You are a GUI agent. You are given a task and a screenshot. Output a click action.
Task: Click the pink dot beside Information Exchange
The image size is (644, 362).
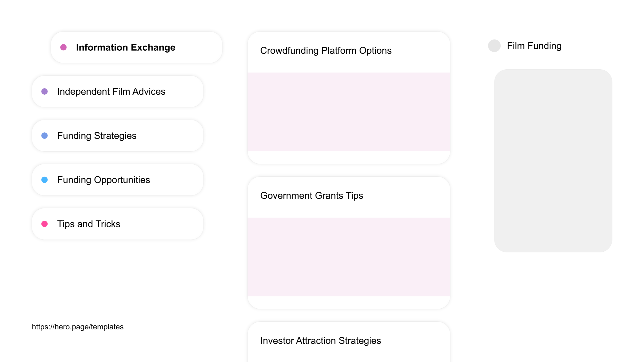(64, 47)
